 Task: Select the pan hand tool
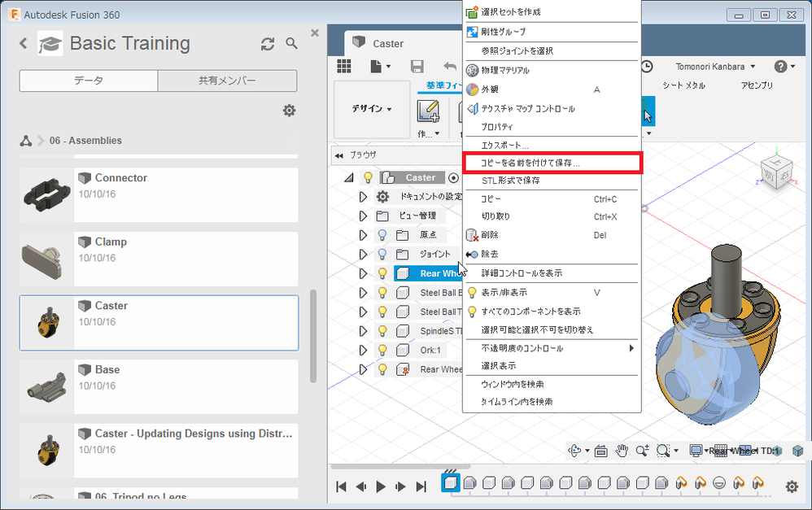[x=622, y=451]
